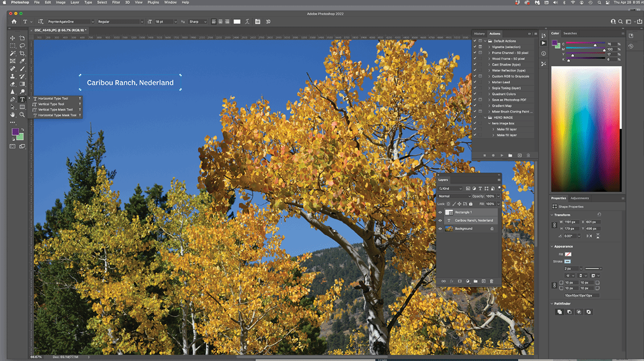Click the create warped text icon
This screenshot has width=644, height=361.
247,21
